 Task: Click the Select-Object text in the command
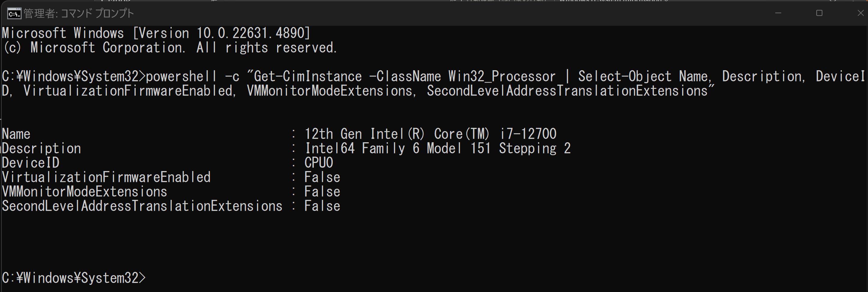[625, 77]
